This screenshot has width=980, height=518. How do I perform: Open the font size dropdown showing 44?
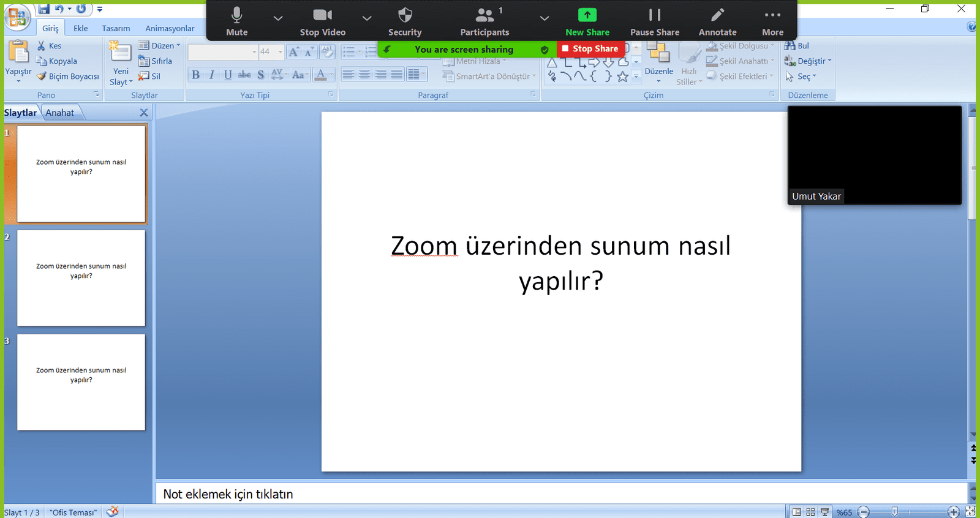coord(280,52)
